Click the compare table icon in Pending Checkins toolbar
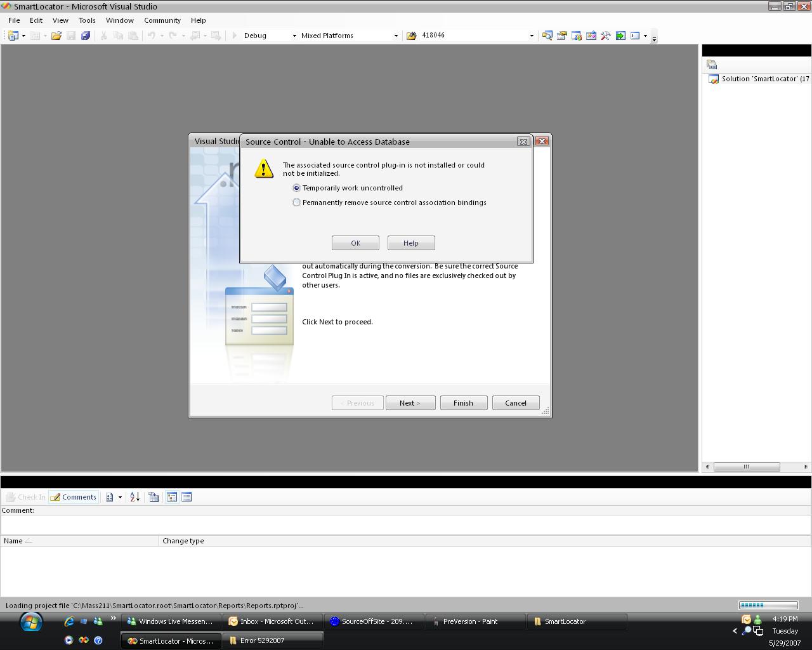Image resolution: width=812 pixels, height=650 pixels. click(154, 497)
